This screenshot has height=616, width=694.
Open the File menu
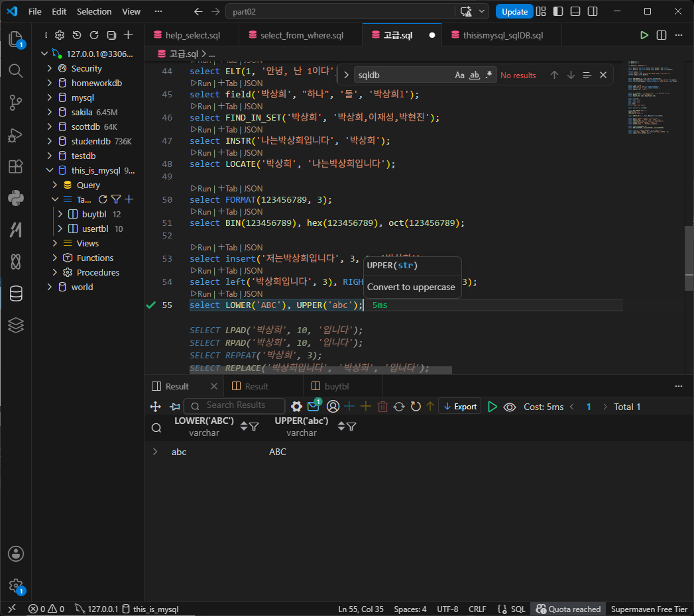(35, 11)
